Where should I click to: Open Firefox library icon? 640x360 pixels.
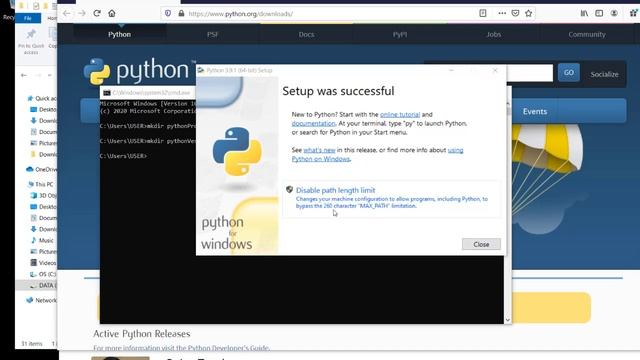tap(584, 13)
